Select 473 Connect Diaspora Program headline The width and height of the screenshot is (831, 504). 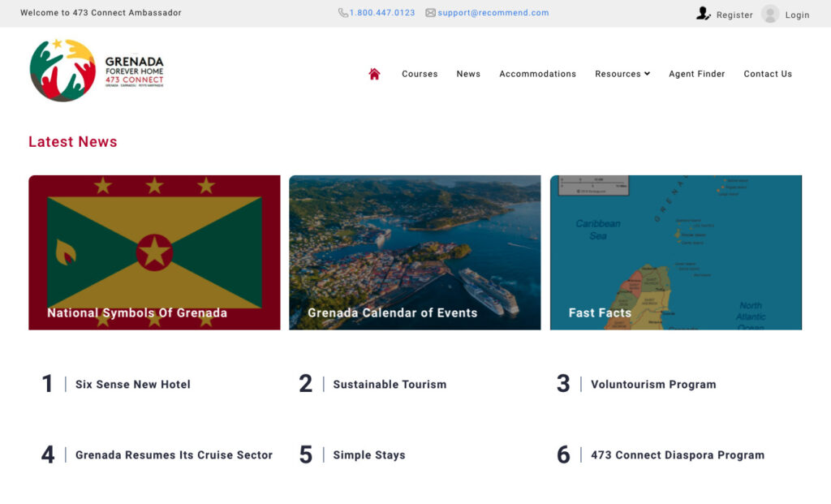click(x=678, y=455)
